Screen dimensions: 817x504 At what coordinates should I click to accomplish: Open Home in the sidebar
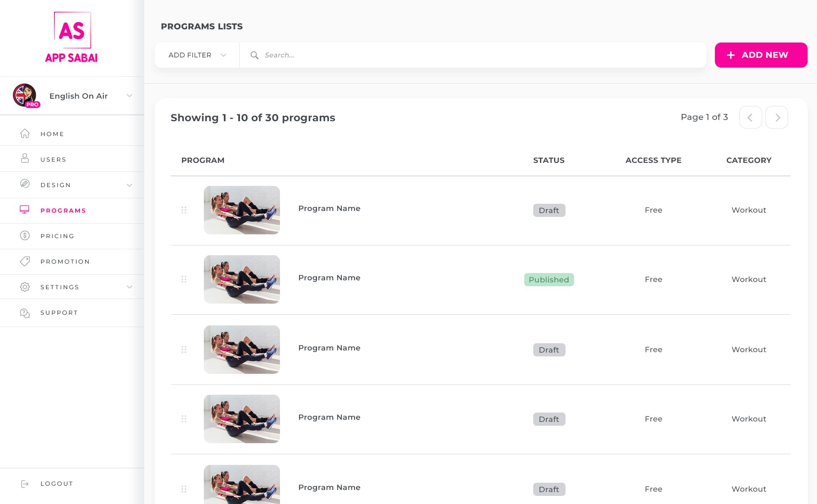pyautogui.click(x=72, y=134)
